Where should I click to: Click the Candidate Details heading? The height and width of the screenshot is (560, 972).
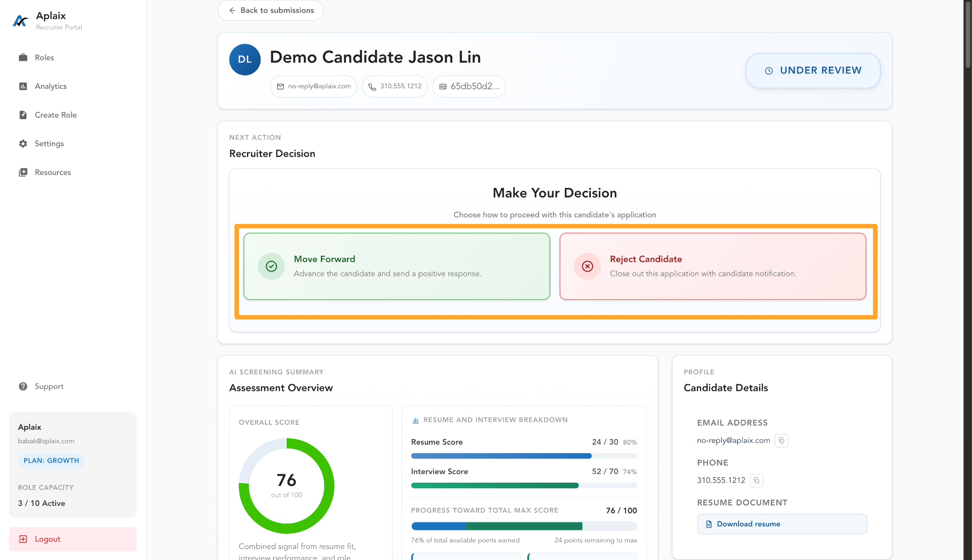tap(726, 388)
